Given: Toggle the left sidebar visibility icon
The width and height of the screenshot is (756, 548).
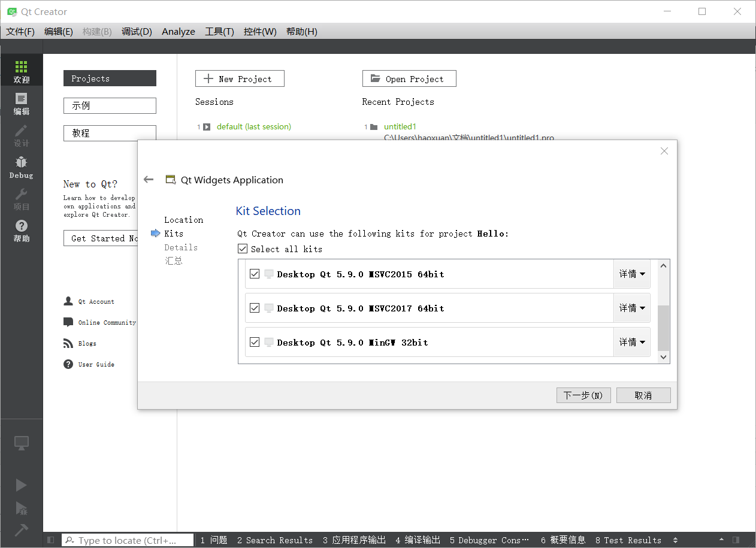Looking at the screenshot, I should click(x=50, y=540).
